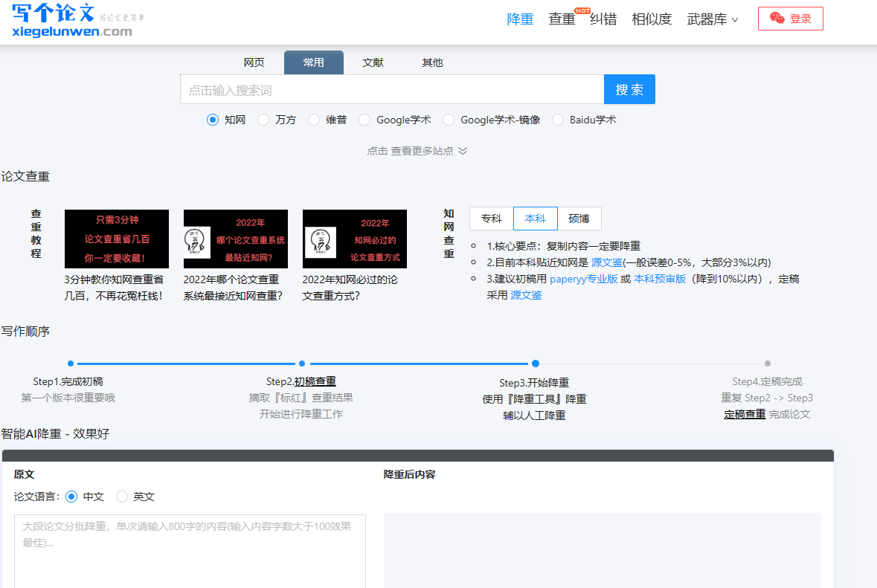Open the 源文鉴 link after 采用
The image size is (877, 588).
click(526, 294)
